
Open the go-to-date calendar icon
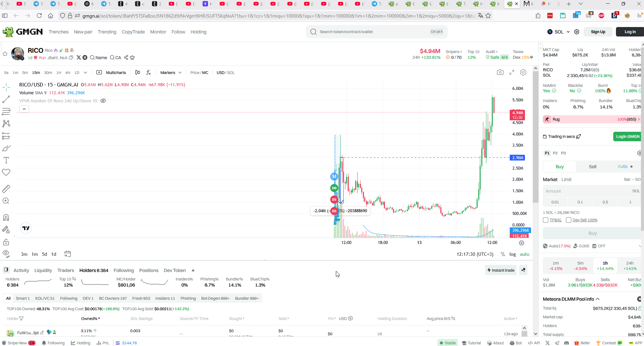pos(67,254)
